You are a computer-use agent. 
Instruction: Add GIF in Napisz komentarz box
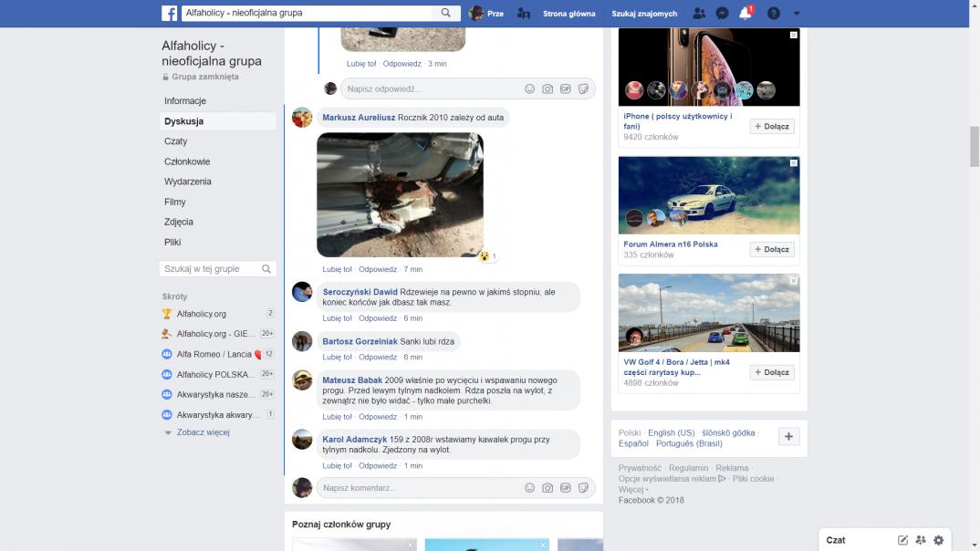pos(566,488)
